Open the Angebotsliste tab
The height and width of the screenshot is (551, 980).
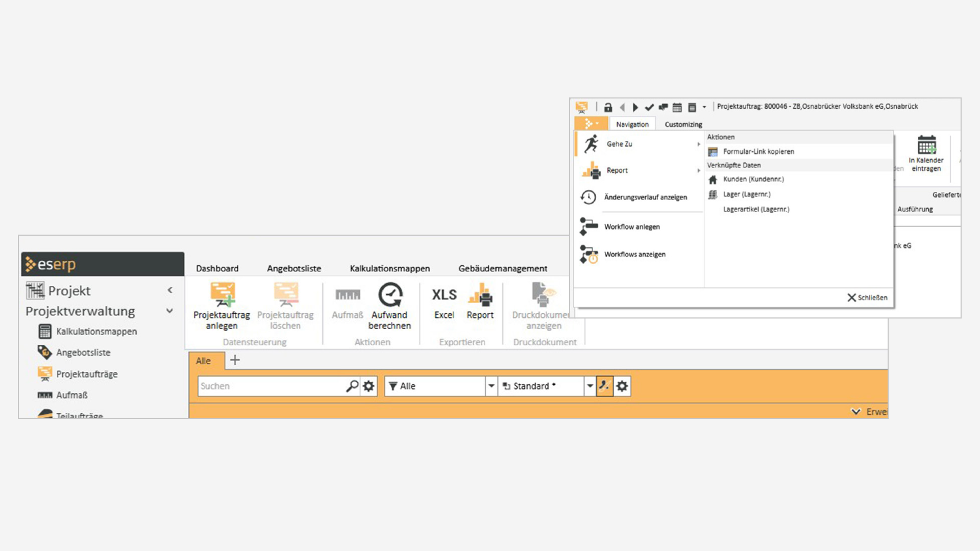pyautogui.click(x=294, y=268)
